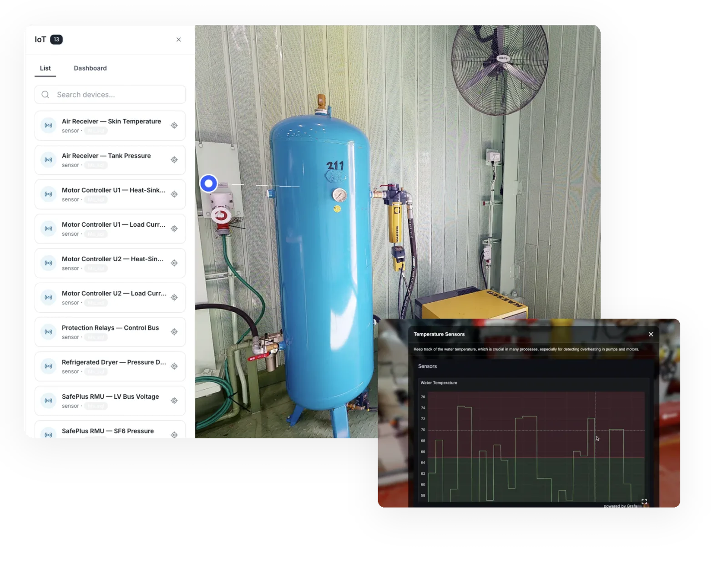Click sensor signal icon of Air Receiver Skin Temperature

(49, 125)
